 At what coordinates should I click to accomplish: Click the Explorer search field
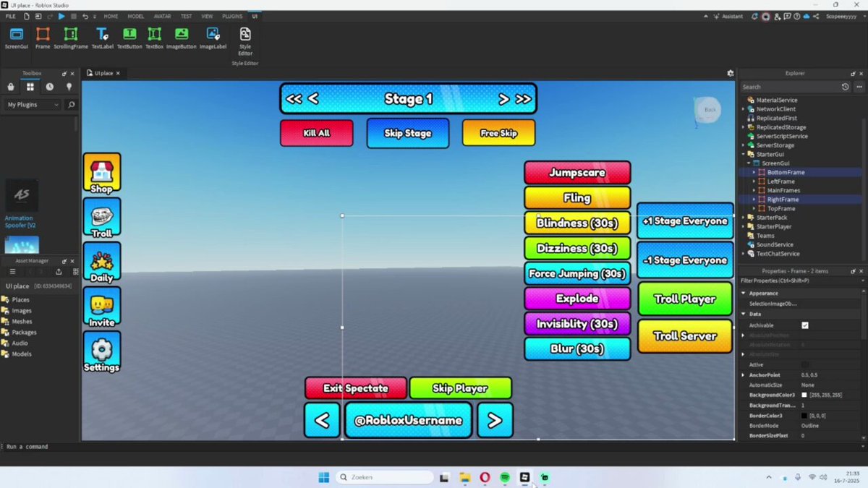point(789,87)
